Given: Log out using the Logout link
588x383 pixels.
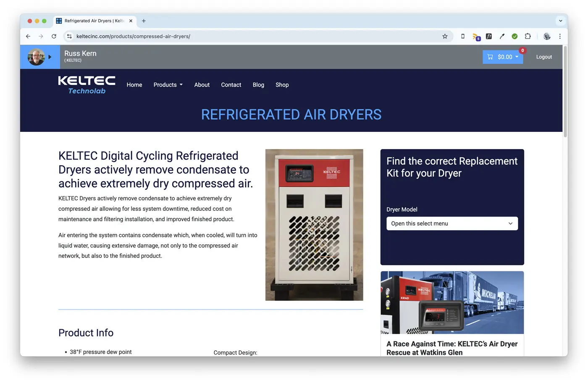Looking at the screenshot, I should (x=544, y=57).
